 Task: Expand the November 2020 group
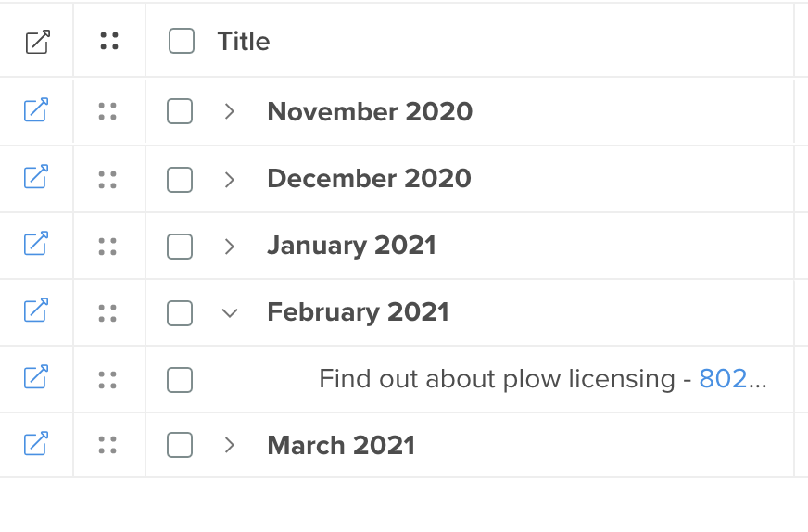[x=230, y=111]
